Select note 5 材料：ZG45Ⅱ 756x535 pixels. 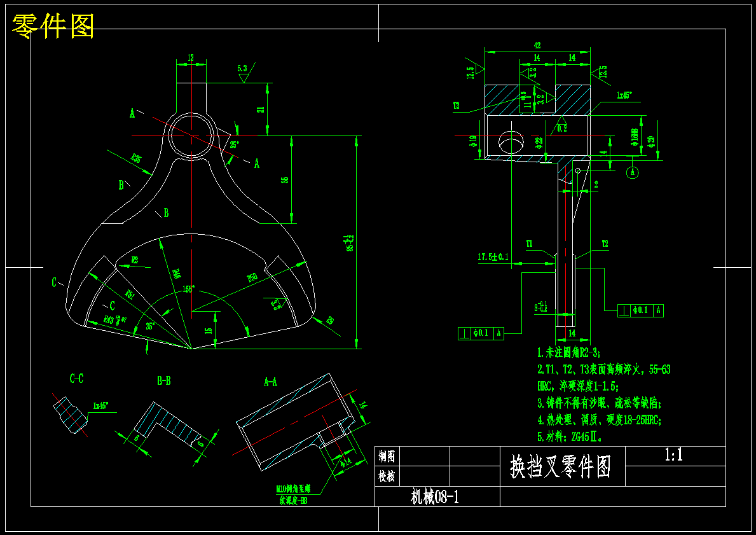(570, 437)
